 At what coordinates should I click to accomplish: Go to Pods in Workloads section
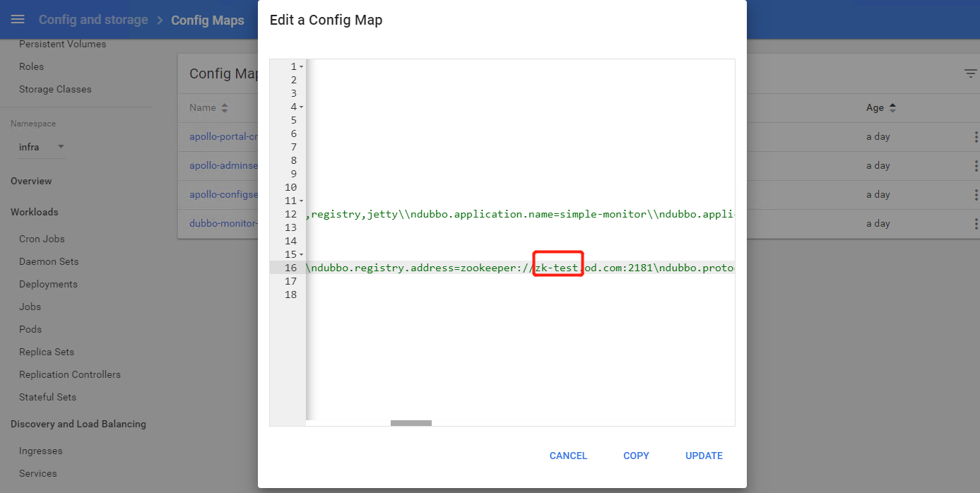point(30,329)
